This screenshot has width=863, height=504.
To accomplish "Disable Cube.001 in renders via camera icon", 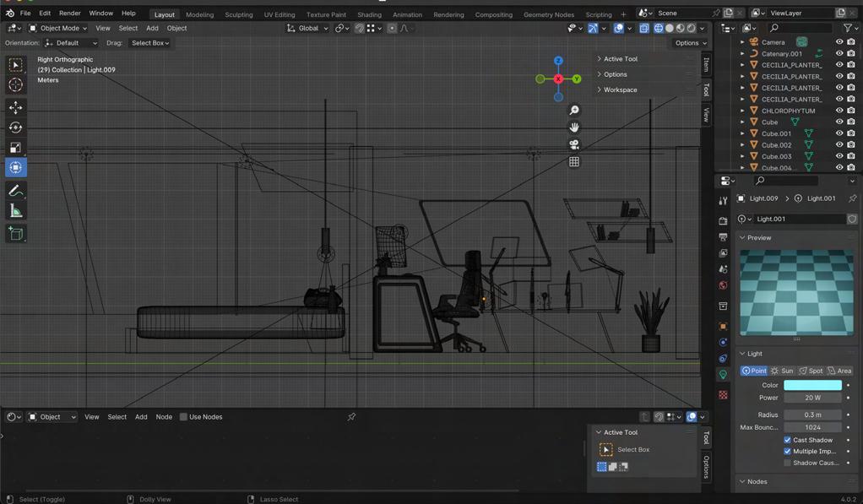I will pos(851,133).
